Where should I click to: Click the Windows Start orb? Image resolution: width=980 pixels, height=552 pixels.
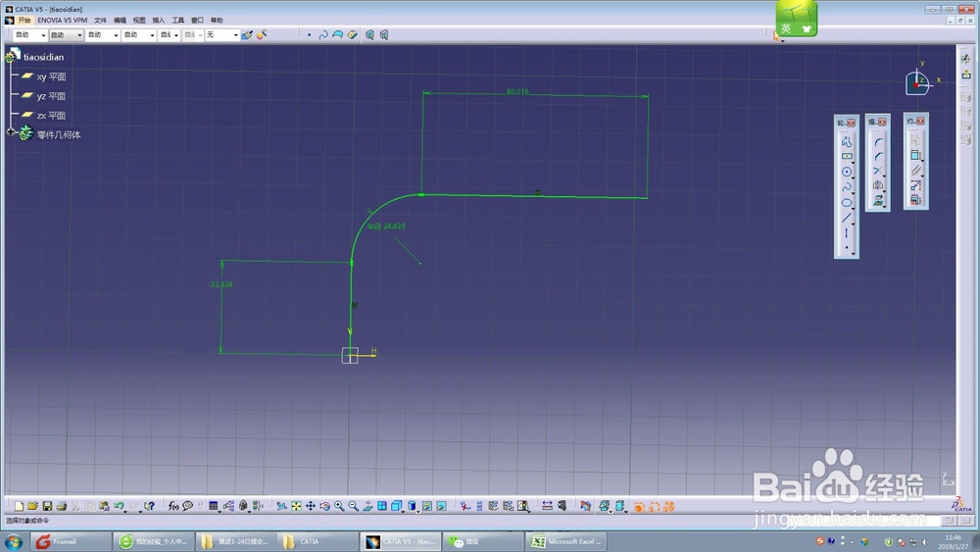pyautogui.click(x=14, y=541)
